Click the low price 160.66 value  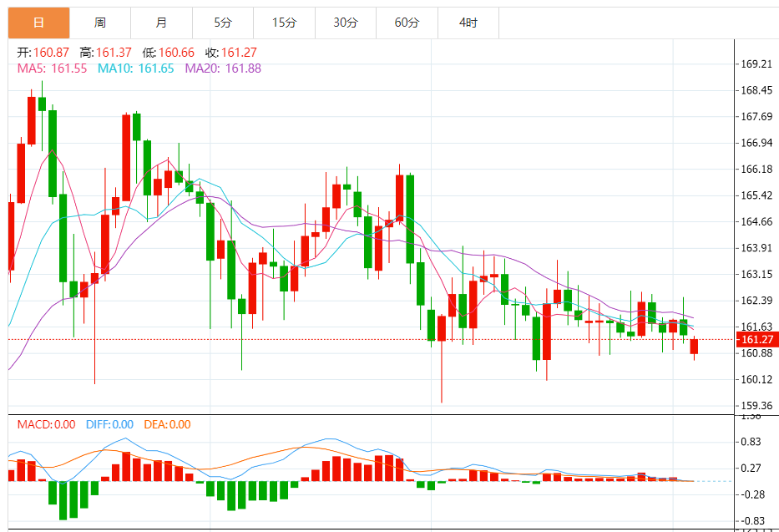[x=176, y=53]
